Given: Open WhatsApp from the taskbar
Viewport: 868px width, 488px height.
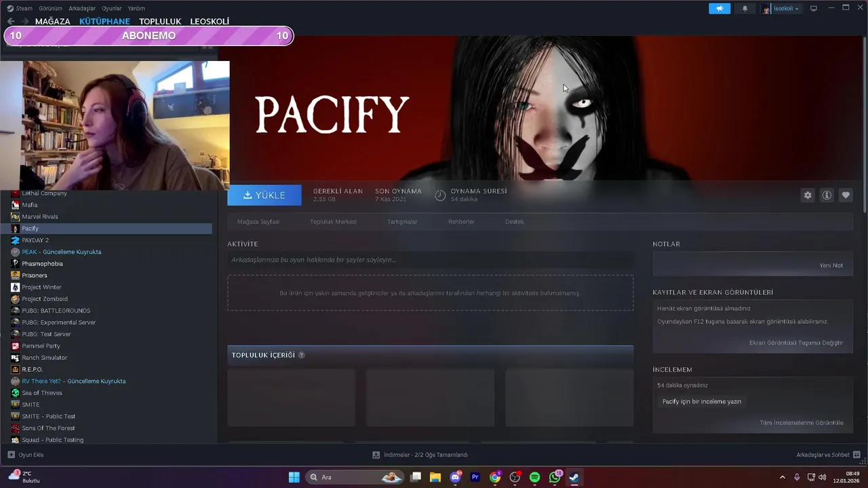Looking at the screenshot, I should [x=555, y=477].
